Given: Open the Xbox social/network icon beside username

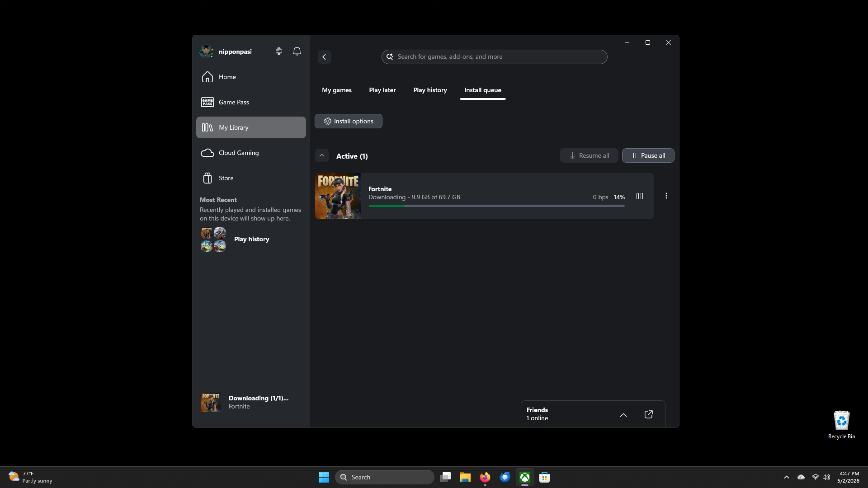Looking at the screenshot, I should click(279, 52).
